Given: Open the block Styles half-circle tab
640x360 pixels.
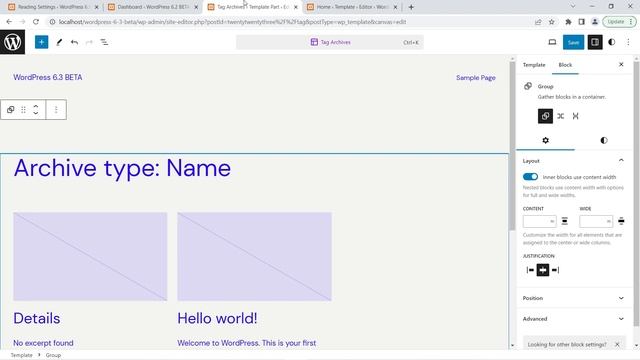Looking at the screenshot, I should pos(604,140).
